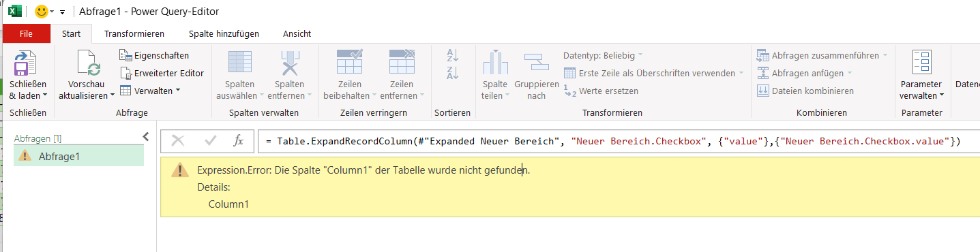Click the Gruppieren nach icon
The width and height of the screenshot is (980, 252).
pos(536,63)
